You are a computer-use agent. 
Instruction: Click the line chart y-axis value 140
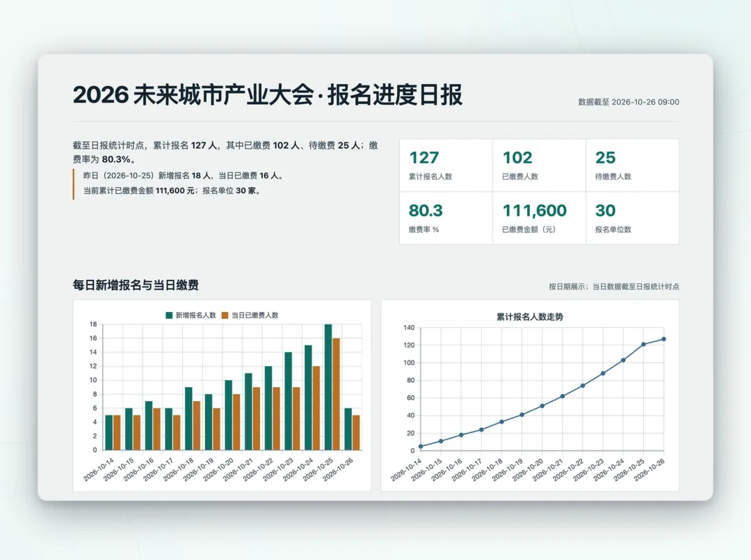pyautogui.click(x=409, y=328)
